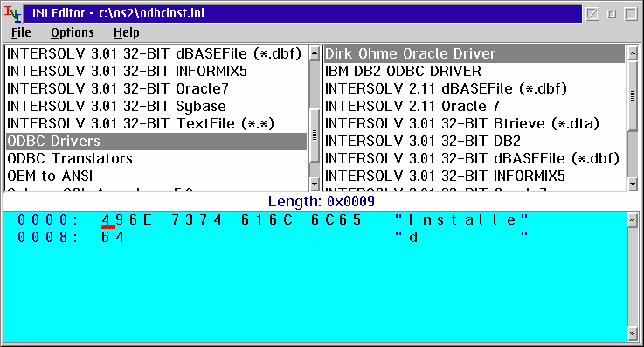
Task: Open the Help menu
Action: coord(127,32)
